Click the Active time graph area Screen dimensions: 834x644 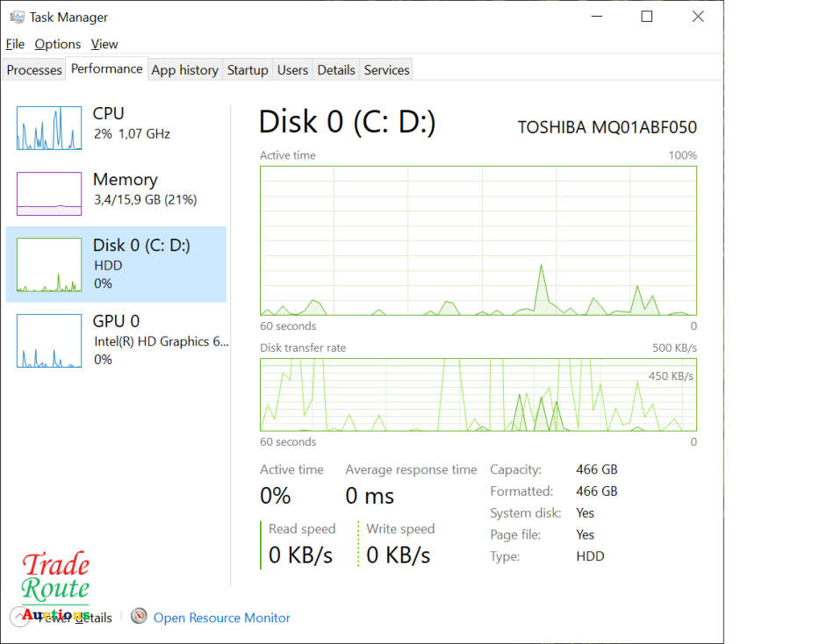[478, 240]
